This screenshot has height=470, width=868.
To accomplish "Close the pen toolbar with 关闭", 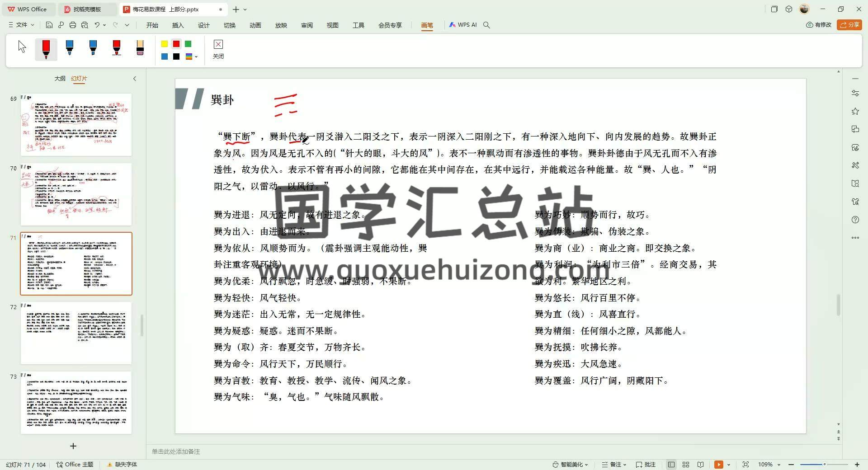I will (218, 49).
